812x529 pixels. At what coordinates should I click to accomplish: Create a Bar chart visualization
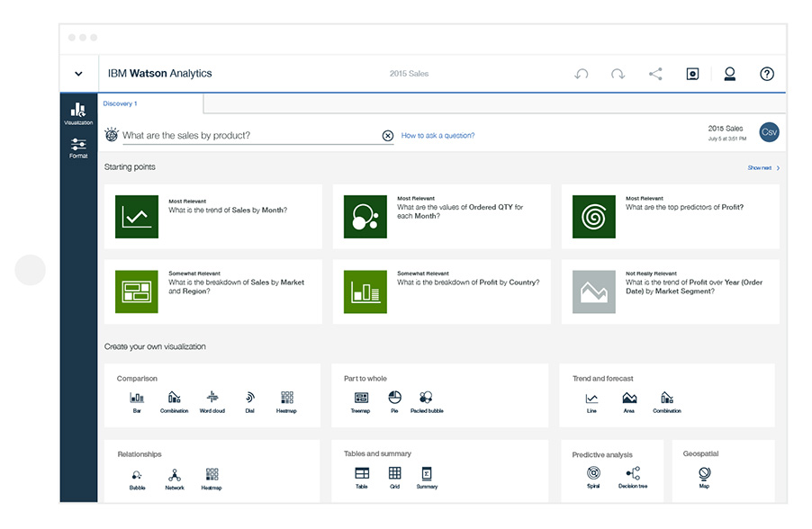coord(137,401)
